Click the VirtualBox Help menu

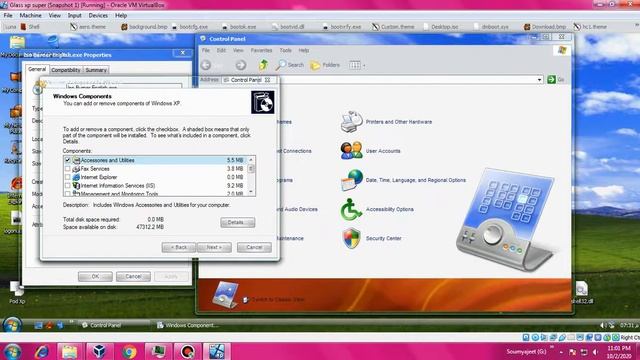(x=121, y=16)
